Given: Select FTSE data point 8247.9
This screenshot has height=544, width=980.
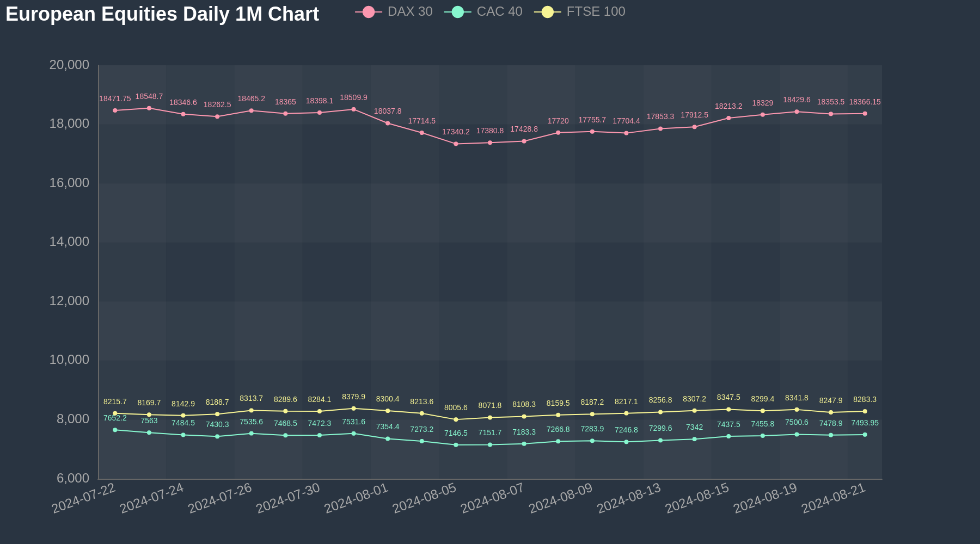Looking at the screenshot, I should click(x=831, y=412).
